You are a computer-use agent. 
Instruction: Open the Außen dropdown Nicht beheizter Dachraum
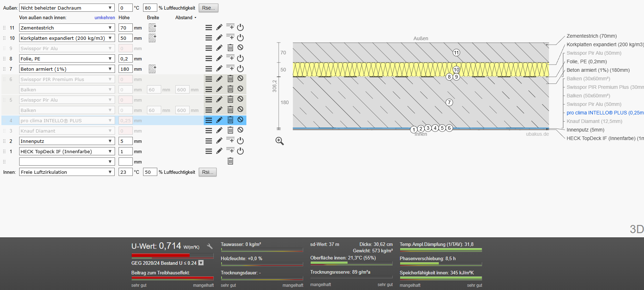tap(67, 8)
